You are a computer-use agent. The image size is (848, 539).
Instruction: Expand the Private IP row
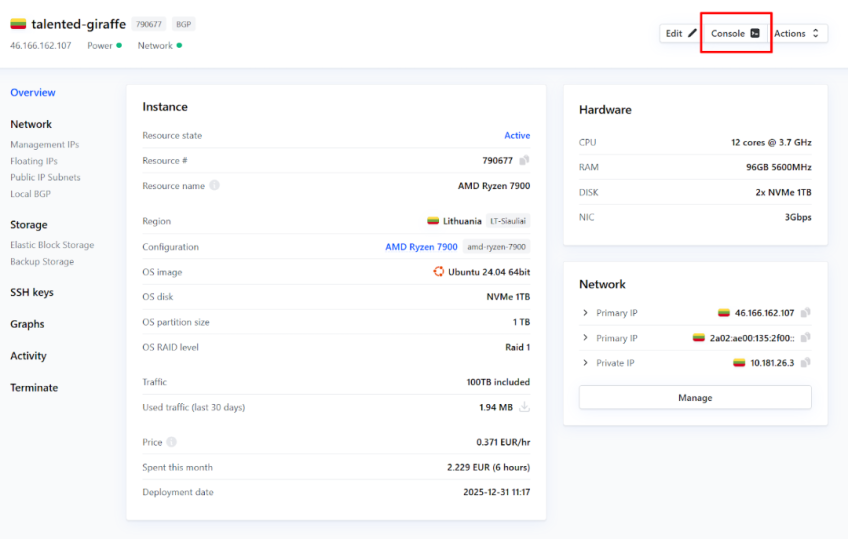pos(585,363)
